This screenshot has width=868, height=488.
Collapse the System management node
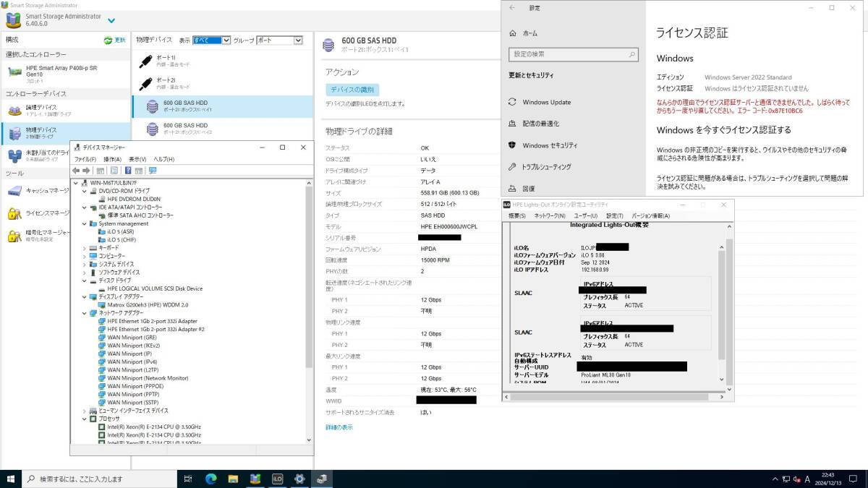click(x=85, y=224)
